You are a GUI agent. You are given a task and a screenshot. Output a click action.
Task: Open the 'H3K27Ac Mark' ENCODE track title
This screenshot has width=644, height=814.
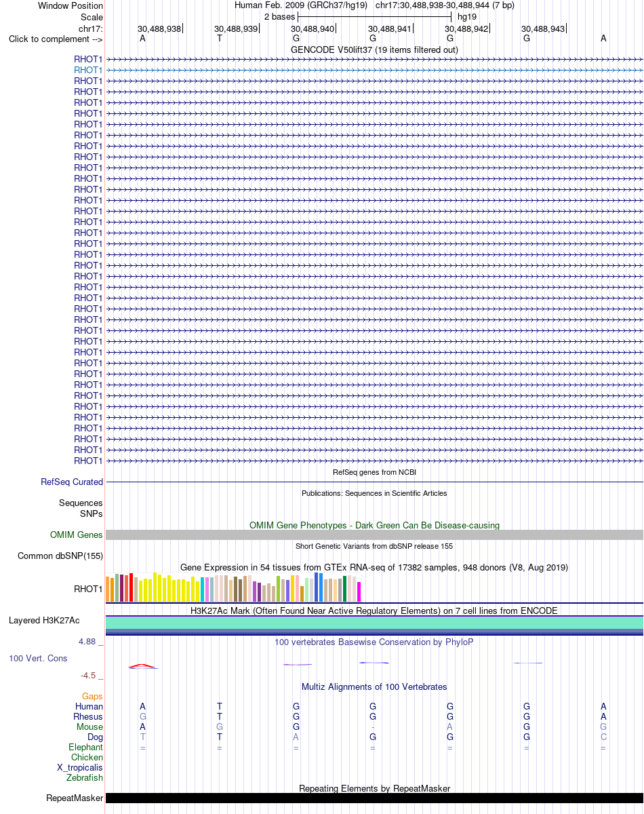pos(374,610)
